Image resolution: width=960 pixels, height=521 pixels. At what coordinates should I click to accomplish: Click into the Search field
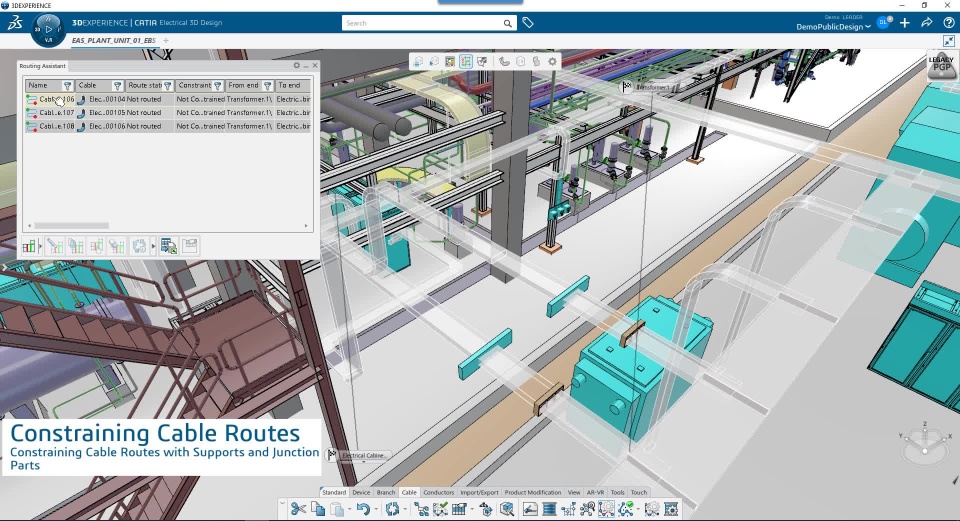click(422, 23)
